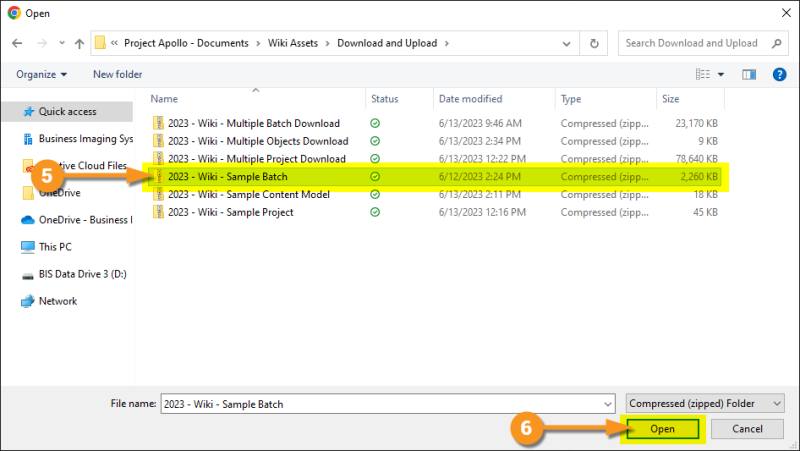Click the Cancel button
This screenshot has width=800, height=451.
(748, 429)
